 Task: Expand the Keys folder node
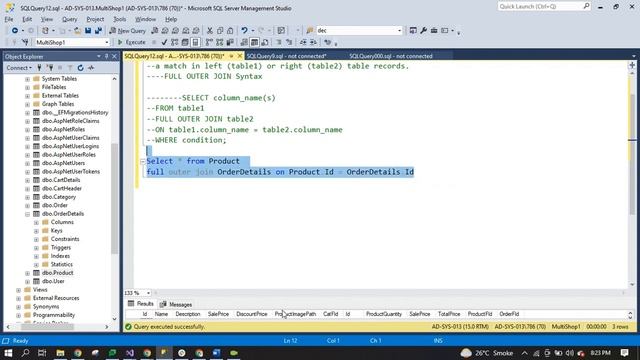(x=36, y=231)
